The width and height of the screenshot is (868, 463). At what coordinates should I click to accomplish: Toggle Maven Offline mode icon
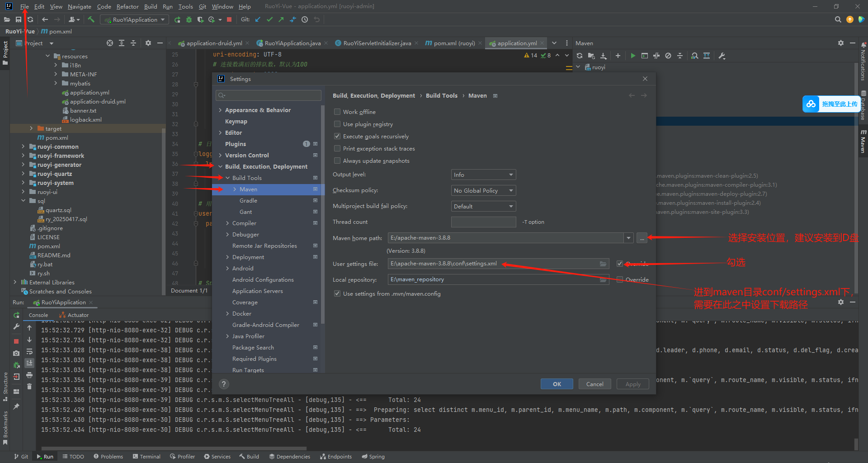tap(656, 56)
